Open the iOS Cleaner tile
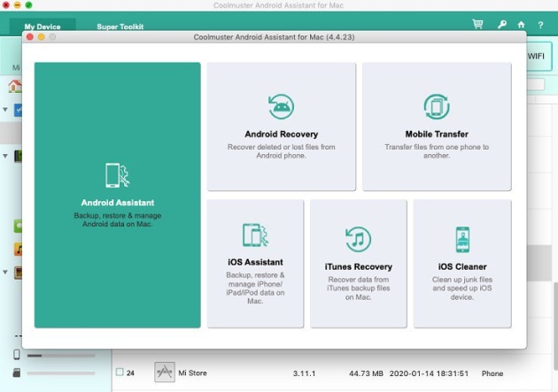This screenshot has height=392, width=558. pos(462,264)
